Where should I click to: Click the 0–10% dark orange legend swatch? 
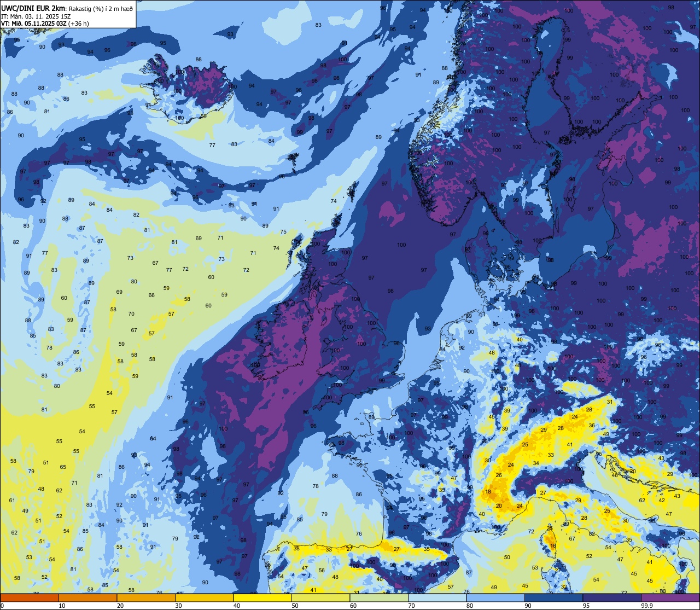click(x=30, y=597)
